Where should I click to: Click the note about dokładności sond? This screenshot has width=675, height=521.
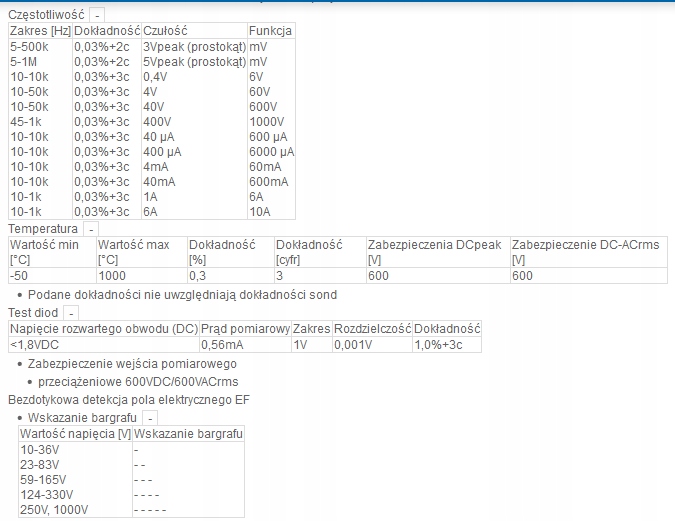(183, 295)
